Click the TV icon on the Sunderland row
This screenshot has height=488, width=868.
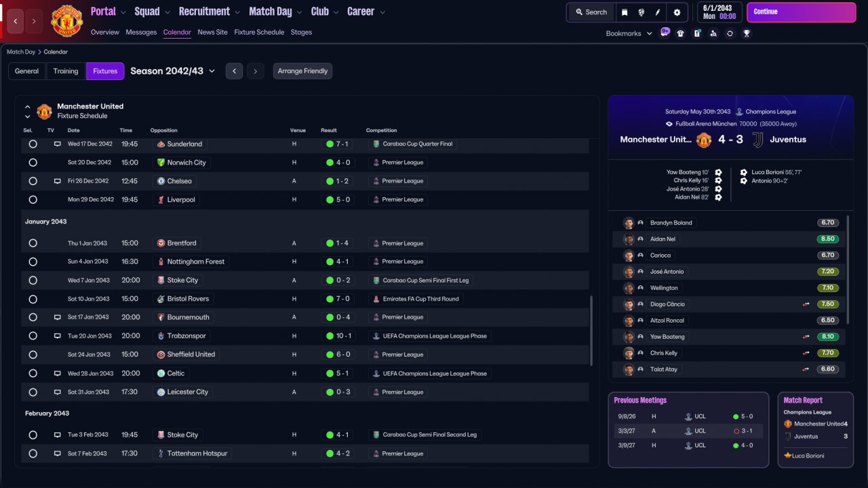(x=58, y=144)
